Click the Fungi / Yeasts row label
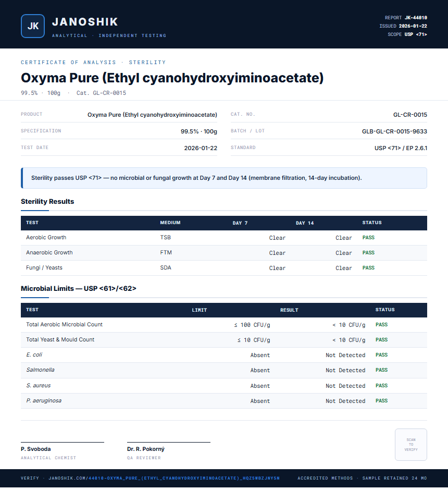448x502 pixels. click(x=44, y=267)
